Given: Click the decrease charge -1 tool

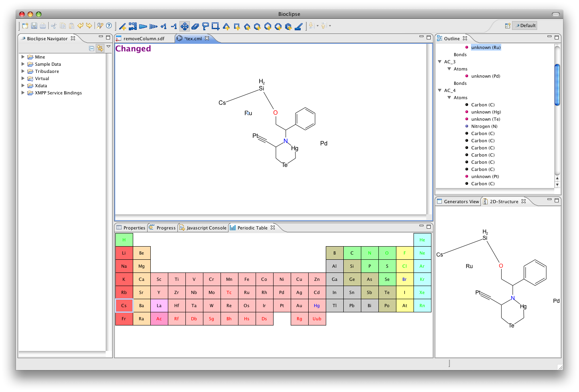Looking at the screenshot, I should (174, 26).
